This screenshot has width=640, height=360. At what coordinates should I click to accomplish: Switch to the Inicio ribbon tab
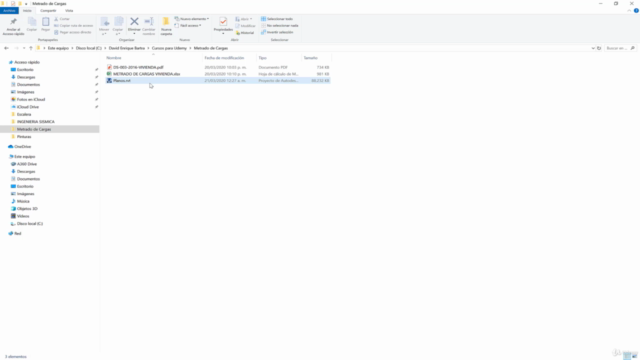[27, 11]
